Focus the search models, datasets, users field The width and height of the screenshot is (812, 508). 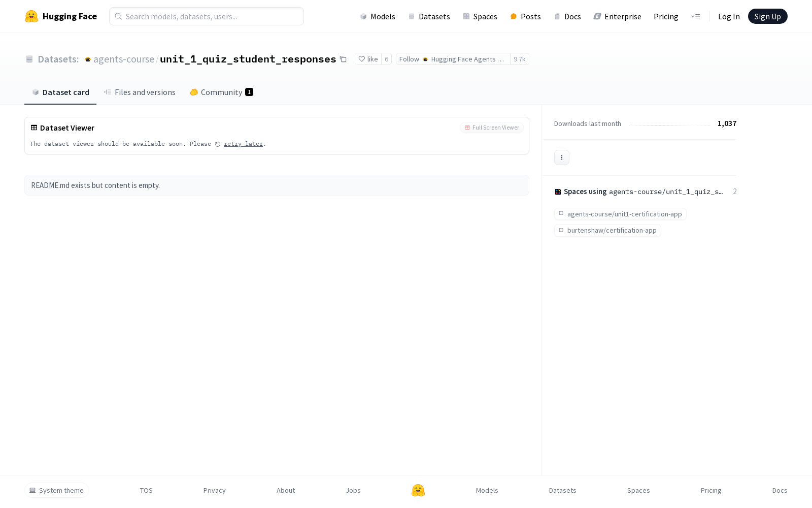click(207, 16)
